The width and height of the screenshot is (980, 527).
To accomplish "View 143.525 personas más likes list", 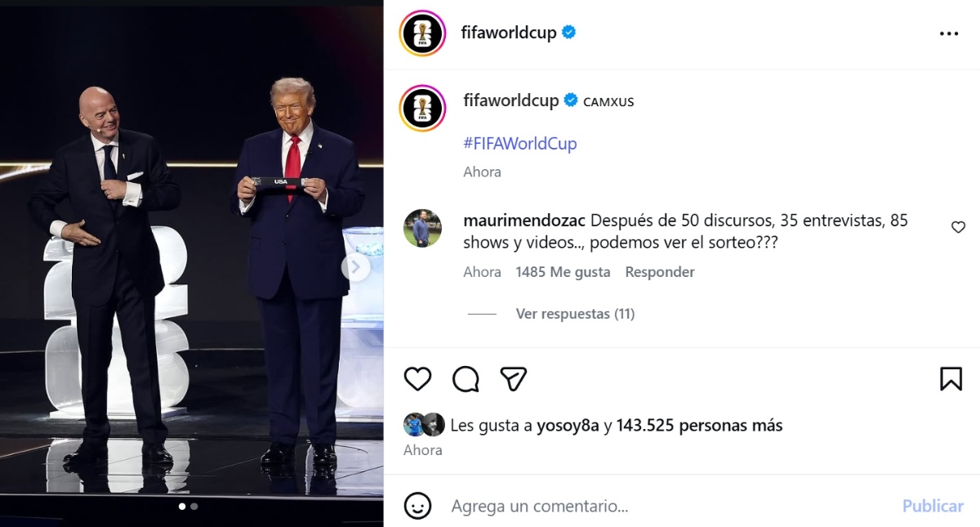I will [x=699, y=426].
